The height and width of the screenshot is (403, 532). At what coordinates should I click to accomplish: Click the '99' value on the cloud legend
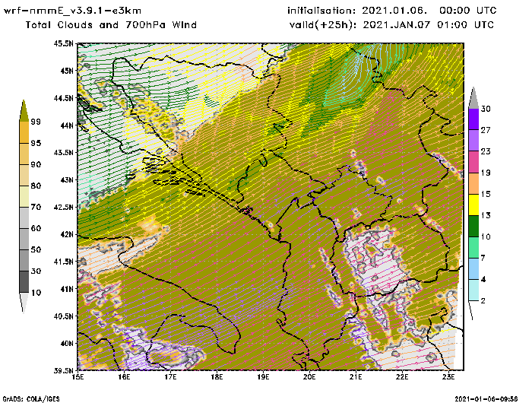point(36,122)
